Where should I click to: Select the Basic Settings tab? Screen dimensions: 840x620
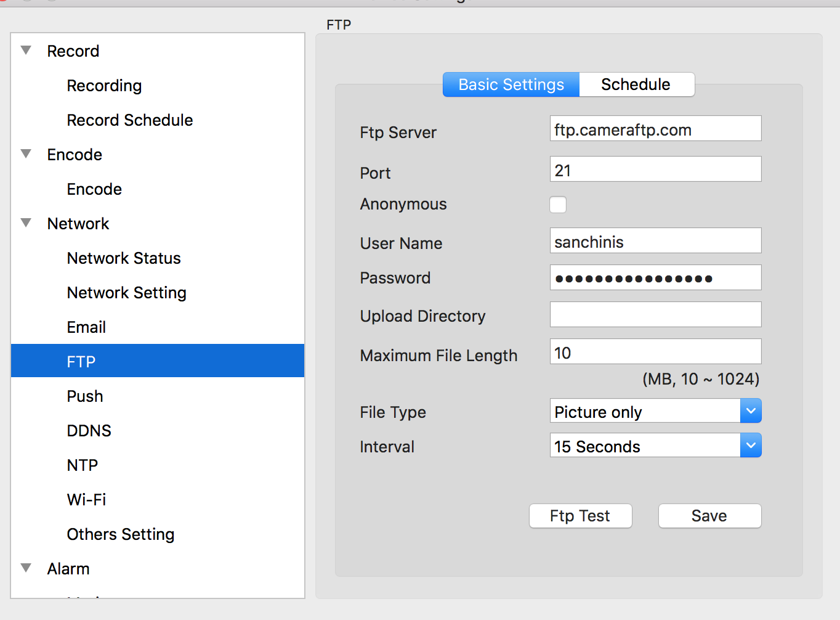point(511,84)
